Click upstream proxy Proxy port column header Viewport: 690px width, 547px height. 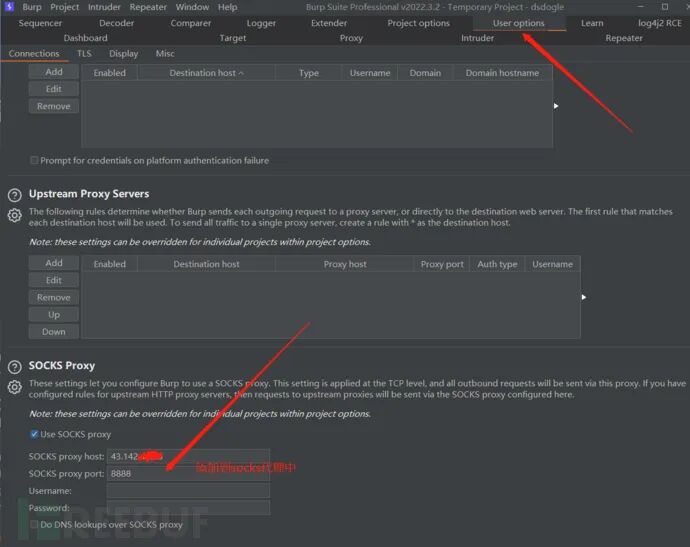point(442,264)
